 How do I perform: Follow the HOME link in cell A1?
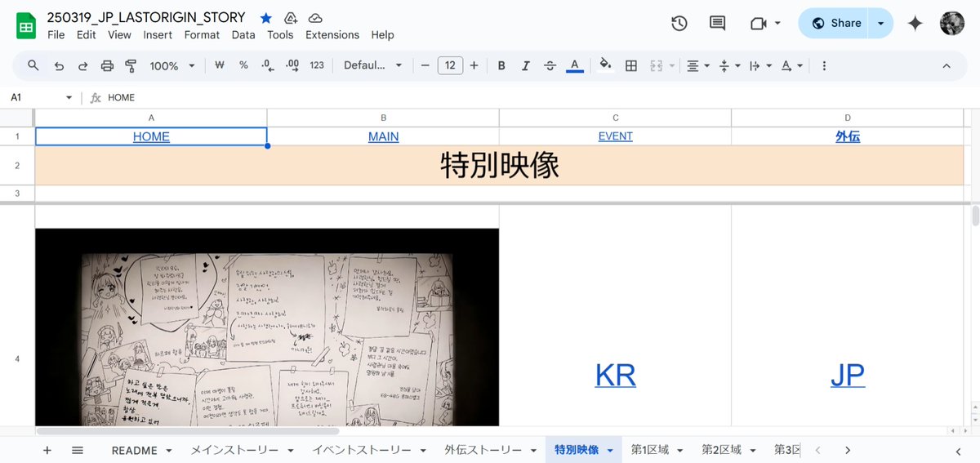151,136
